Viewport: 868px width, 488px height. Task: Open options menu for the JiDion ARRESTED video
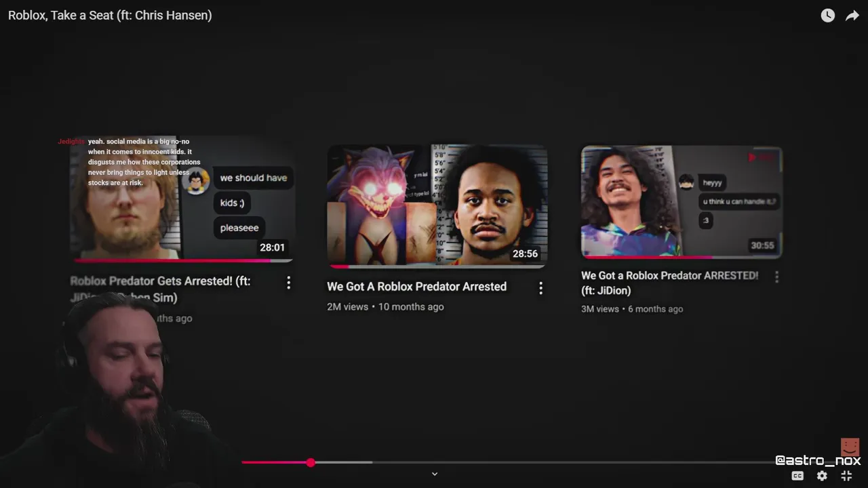[x=776, y=277]
